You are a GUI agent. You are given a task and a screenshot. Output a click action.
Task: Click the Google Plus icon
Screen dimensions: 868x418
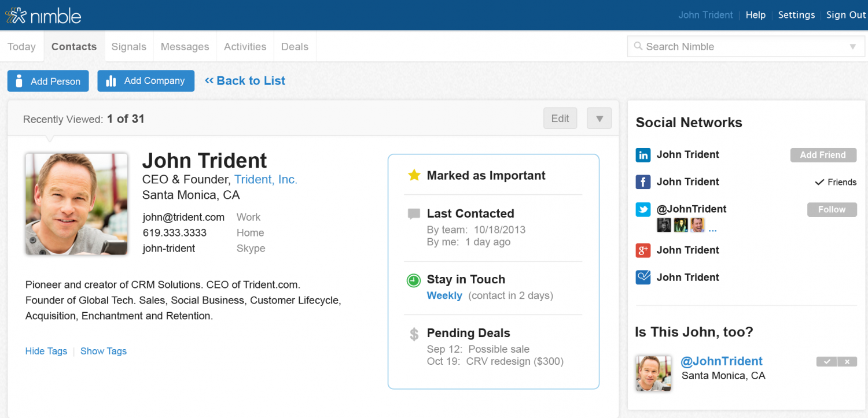643,250
